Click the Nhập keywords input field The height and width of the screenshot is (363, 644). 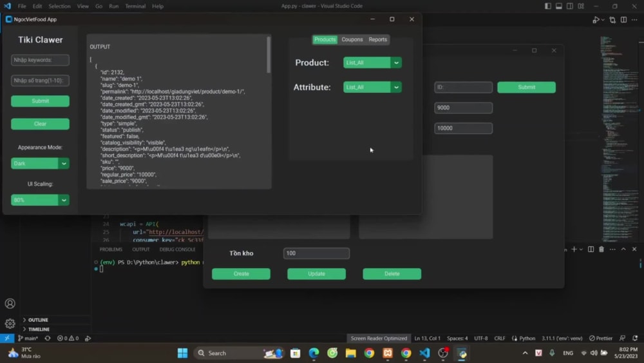(x=40, y=60)
